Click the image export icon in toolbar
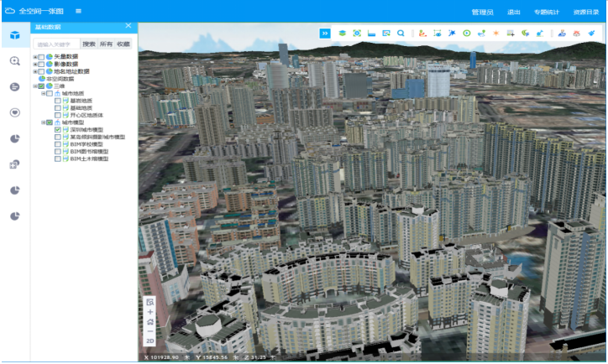 coord(386,34)
